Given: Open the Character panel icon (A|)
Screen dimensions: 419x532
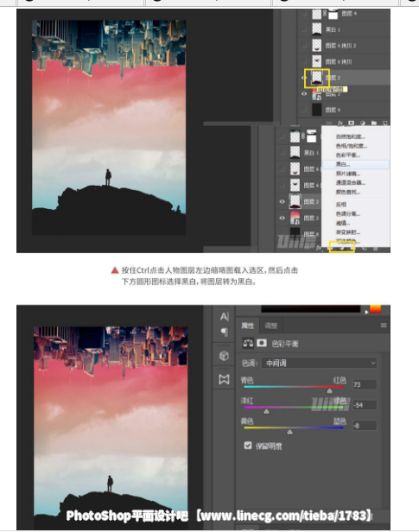Looking at the screenshot, I should 224,316.
